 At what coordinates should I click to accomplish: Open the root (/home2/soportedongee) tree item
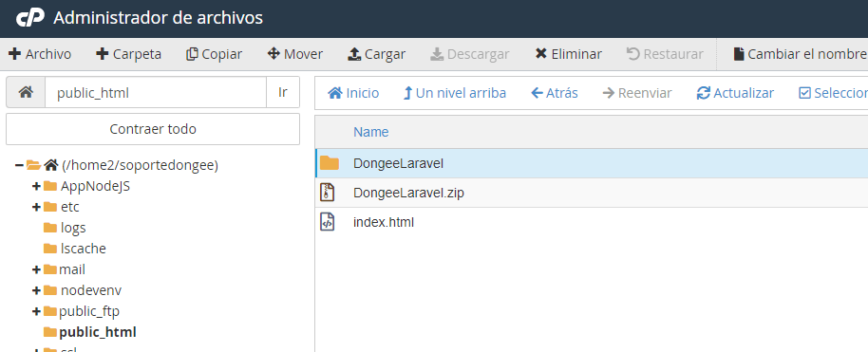pos(140,165)
